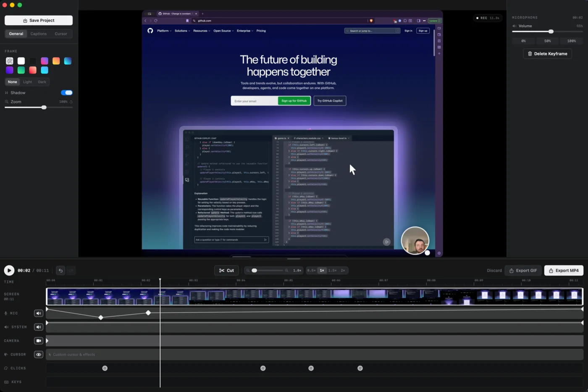
Task: Delete the selected keyframe
Action: [547, 54]
